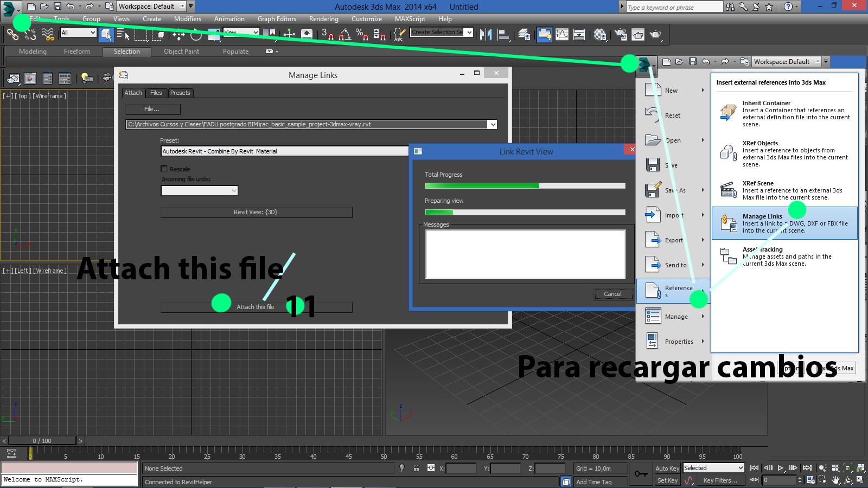
Task: Open the Workspace: Default dropdown in title bar
Action: [x=151, y=7]
